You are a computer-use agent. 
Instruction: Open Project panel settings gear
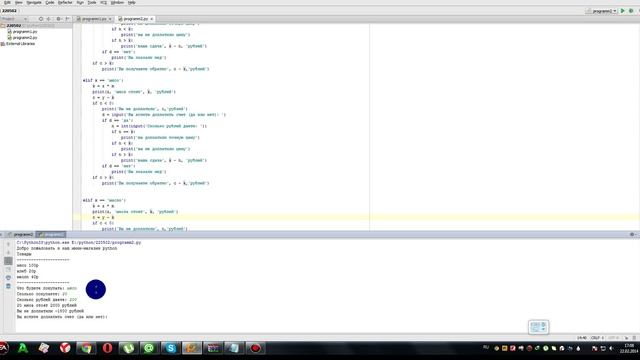59,19
